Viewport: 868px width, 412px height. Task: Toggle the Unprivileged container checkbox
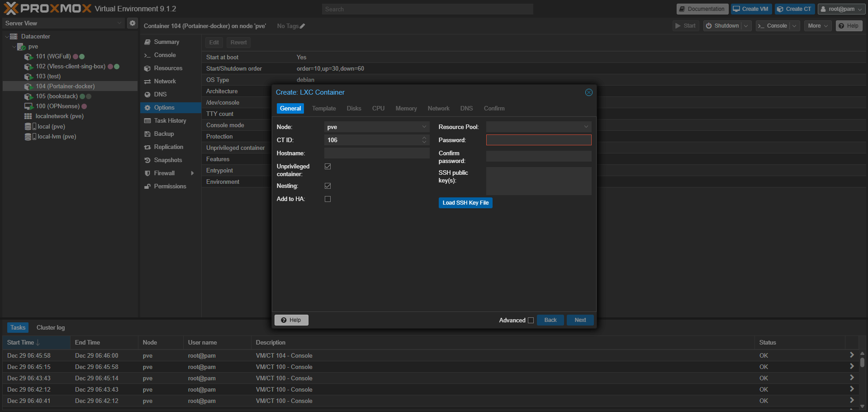pyautogui.click(x=328, y=167)
